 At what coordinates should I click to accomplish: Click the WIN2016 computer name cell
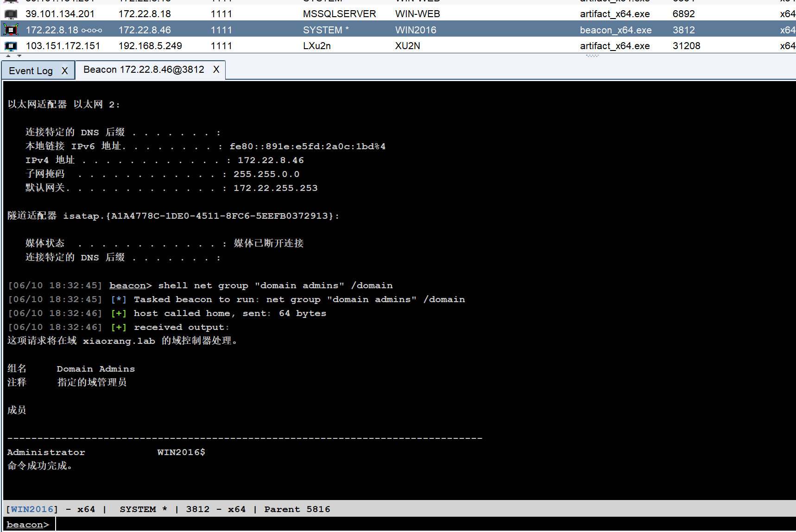[x=416, y=30]
